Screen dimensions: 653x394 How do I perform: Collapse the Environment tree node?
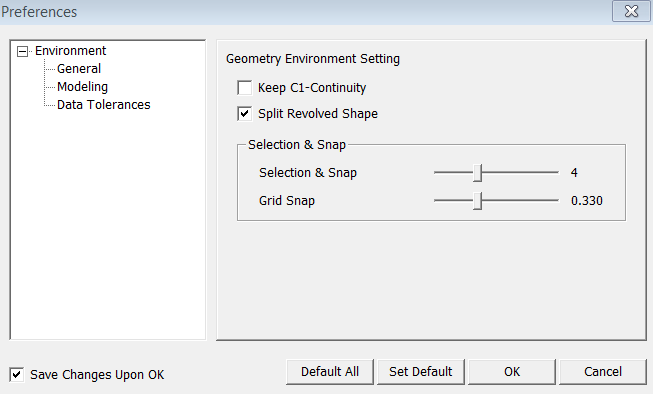(x=22, y=51)
